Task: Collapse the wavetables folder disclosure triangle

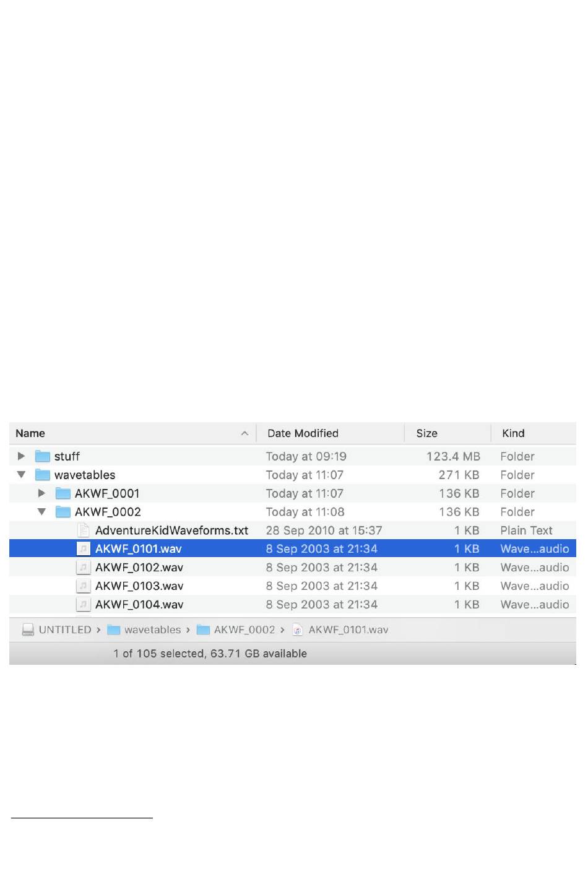Action: 22,475
